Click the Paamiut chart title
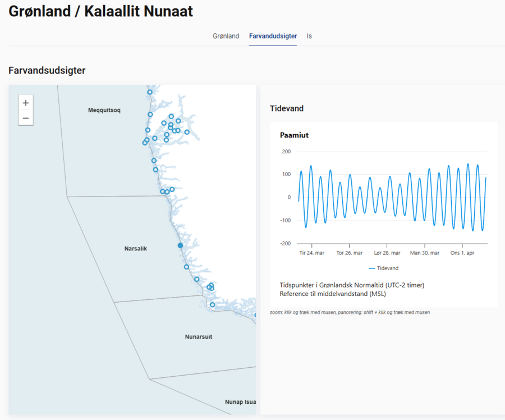This screenshot has height=420, width=505. [x=294, y=135]
